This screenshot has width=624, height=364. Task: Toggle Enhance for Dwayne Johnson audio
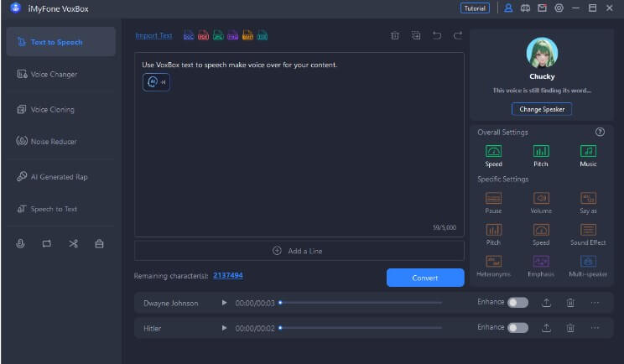click(517, 303)
